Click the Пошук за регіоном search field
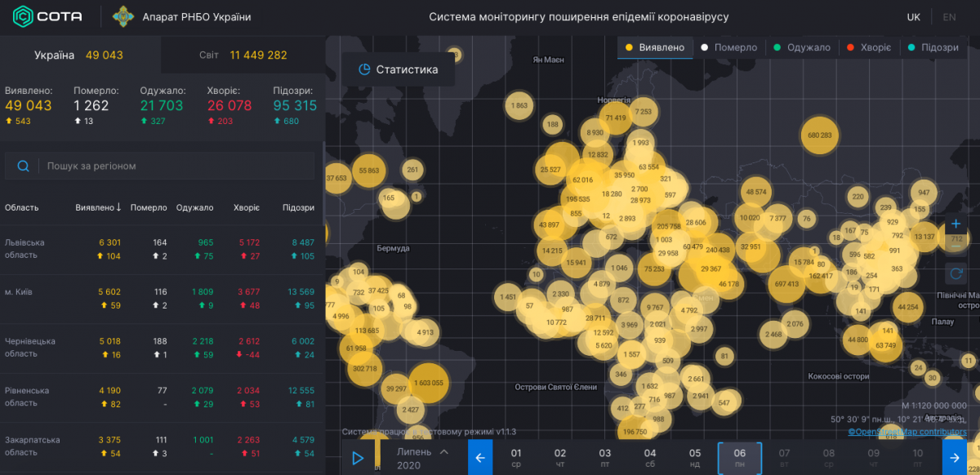Viewport: 980px width, 475px height. [176, 166]
